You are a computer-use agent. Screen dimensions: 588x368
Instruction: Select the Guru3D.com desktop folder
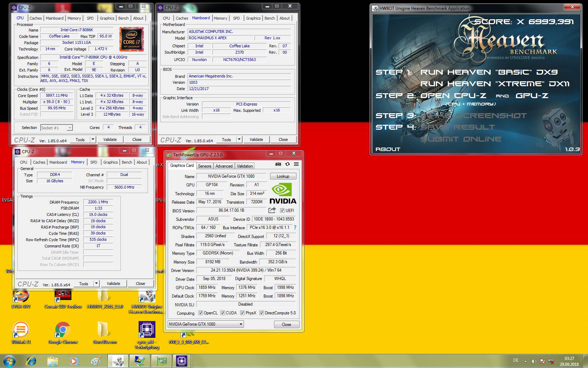click(105, 332)
